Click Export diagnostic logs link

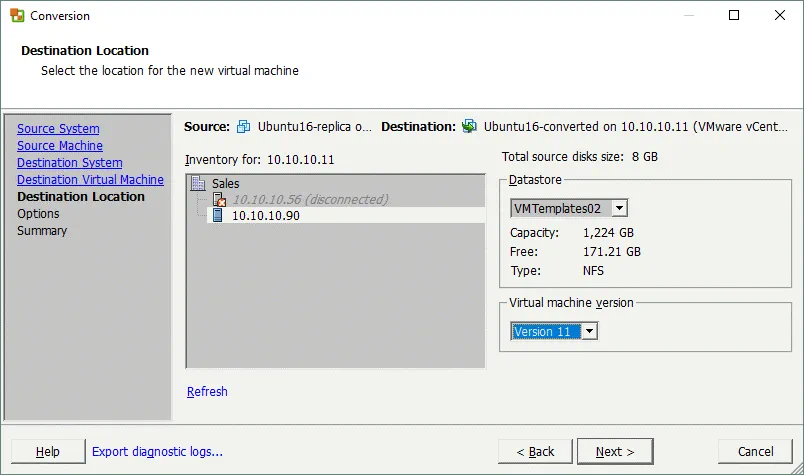tap(157, 452)
